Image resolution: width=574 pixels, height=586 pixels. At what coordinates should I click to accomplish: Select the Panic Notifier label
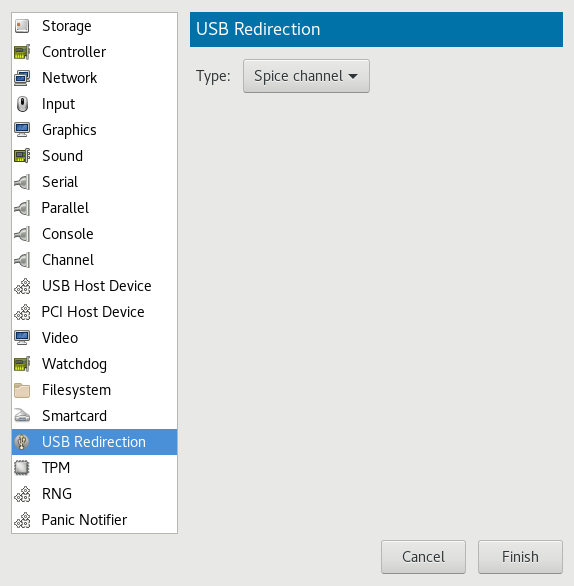tap(84, 520)
